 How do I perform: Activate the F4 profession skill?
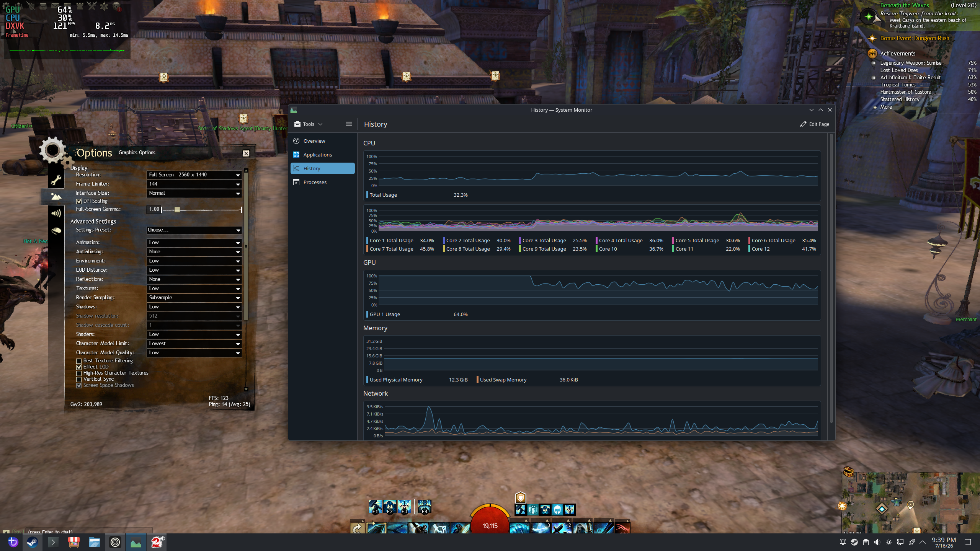tap(425, 507)
